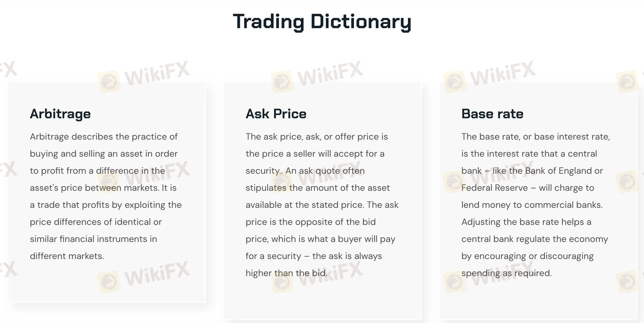Click the Ask Price definition paragraph
Viewport: 644px width, 323px height.
[322, 205]
